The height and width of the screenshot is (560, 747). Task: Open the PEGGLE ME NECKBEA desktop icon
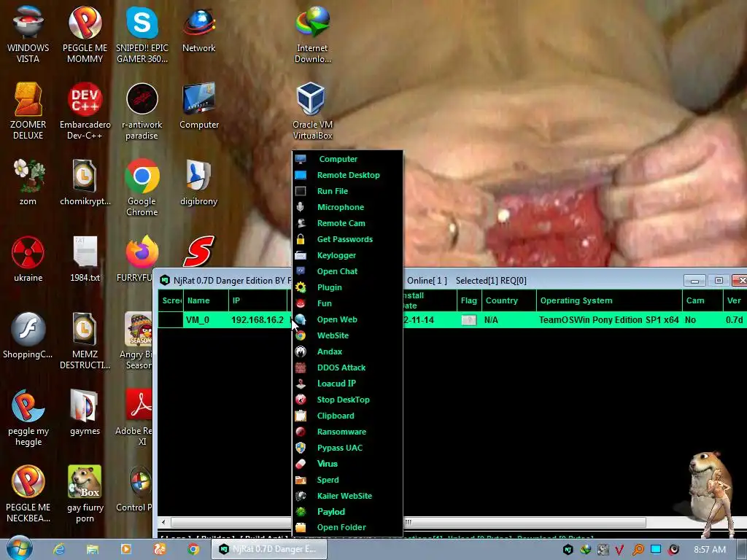pos(28,494)
